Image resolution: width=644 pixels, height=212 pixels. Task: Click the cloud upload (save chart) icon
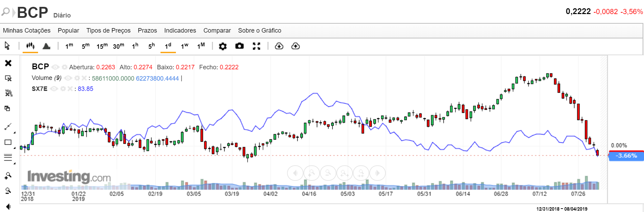click(x=296, y=46)
